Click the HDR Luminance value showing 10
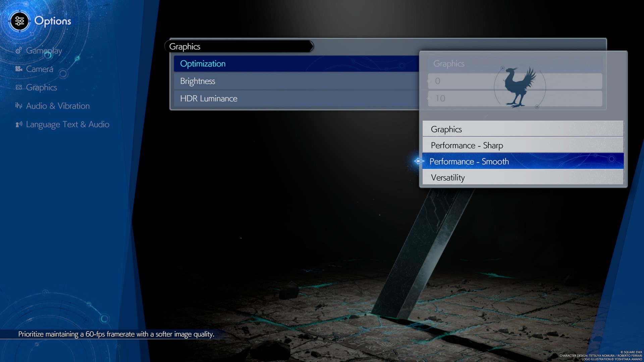Screen dimensions: 644x362 [x=515, y=99]
